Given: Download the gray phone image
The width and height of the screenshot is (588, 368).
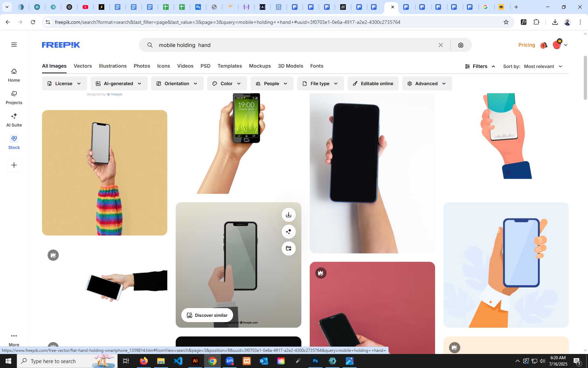Looking at the screenshot, I should (289, 215).
